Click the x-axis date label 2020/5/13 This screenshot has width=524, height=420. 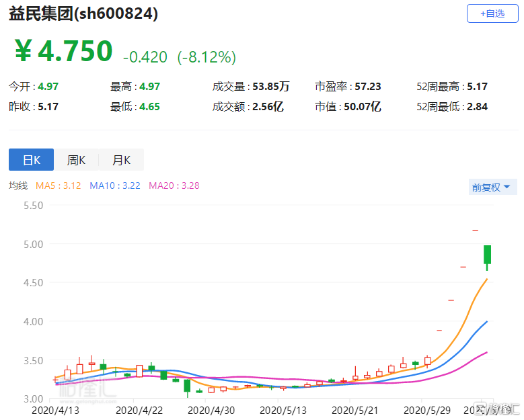point(283,411)
